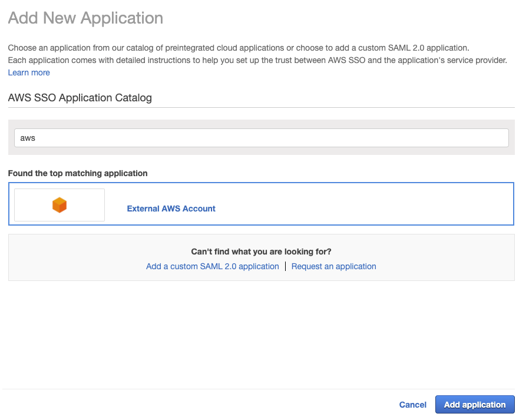Image resolution: width=529 pixels, height=420 pixels.
Task: Open the Learn more link
Action: point(29,72)
